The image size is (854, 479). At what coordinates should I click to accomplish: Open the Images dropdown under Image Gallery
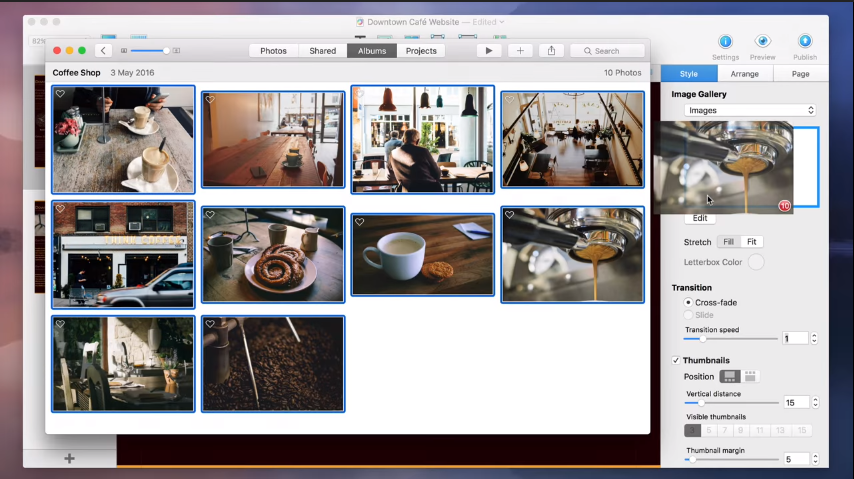click(751, 110)
